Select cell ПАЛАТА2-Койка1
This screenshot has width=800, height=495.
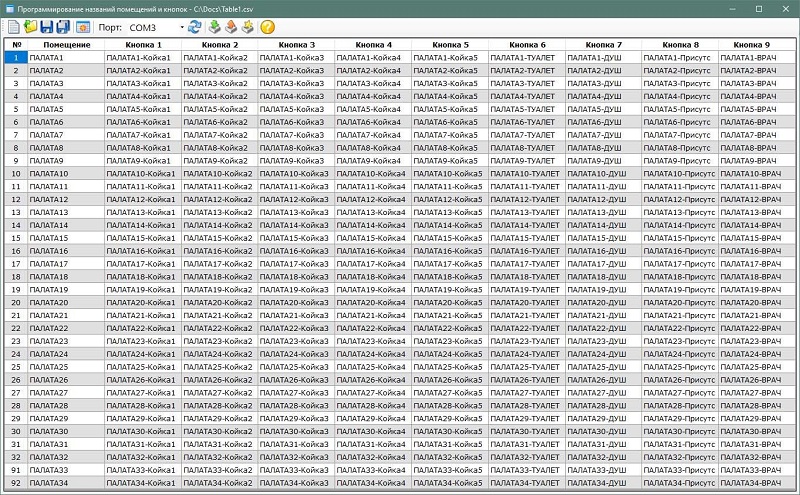point(143,70)
